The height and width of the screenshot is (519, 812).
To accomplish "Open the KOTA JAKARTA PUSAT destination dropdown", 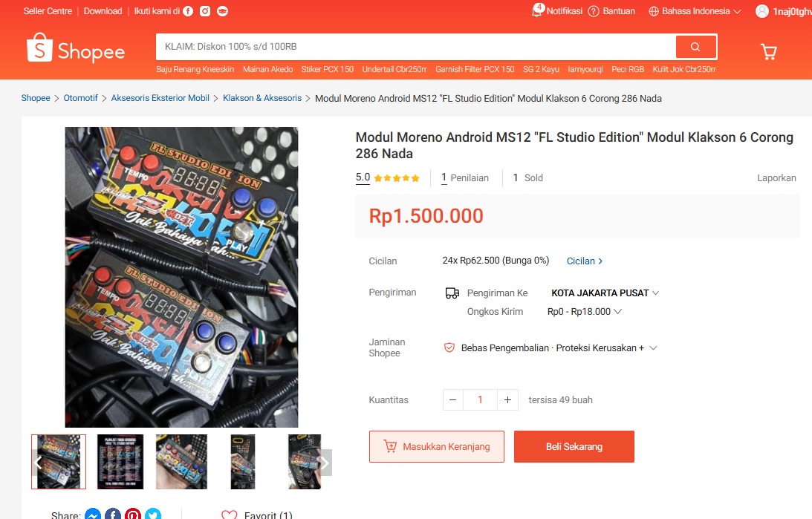I will coord(605,293).
